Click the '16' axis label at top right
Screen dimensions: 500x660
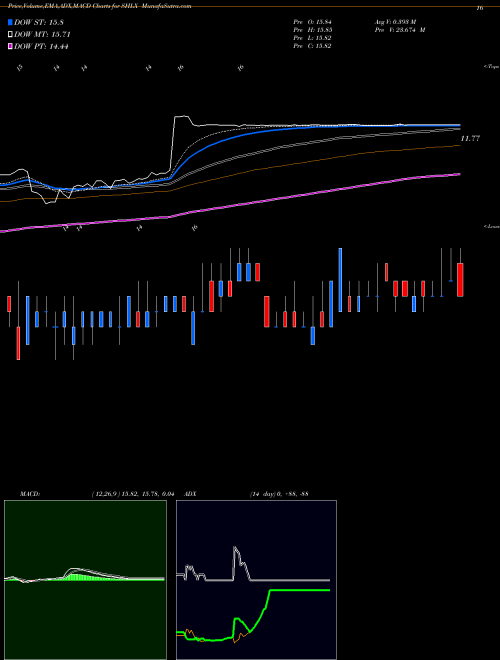point(480,8)
